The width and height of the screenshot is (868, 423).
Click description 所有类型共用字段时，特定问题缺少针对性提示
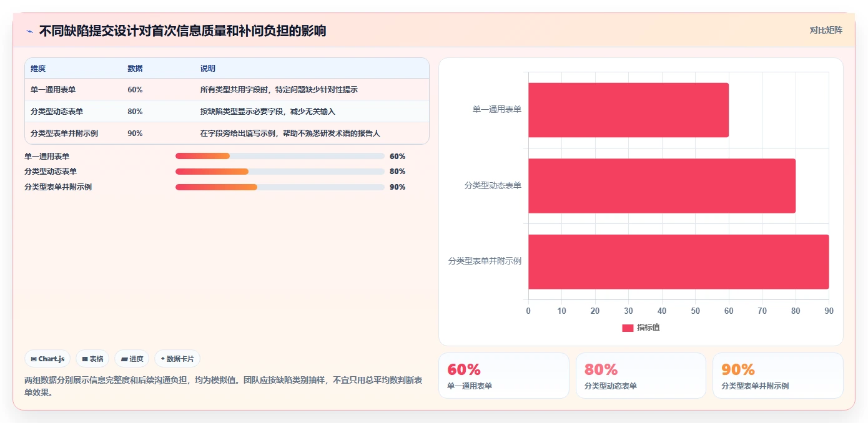tap(279, 90)
